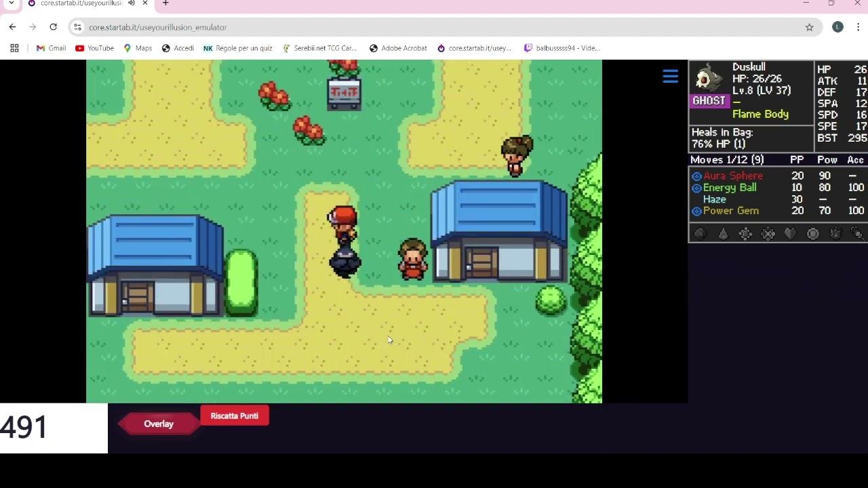868x488 pixels.
Task: Open the Serebii.net TCG bookmark
Action: pyautogui.click(x=319, y=48)
